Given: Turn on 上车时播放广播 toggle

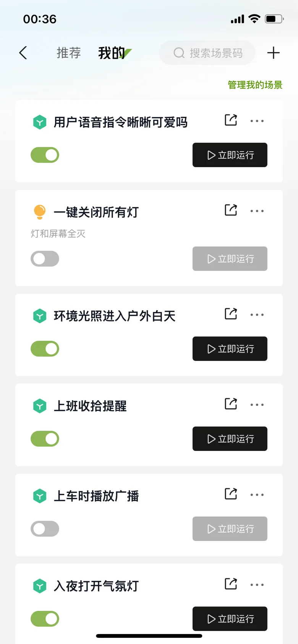Looking at the screenshot, I should [x=45, y=529].
